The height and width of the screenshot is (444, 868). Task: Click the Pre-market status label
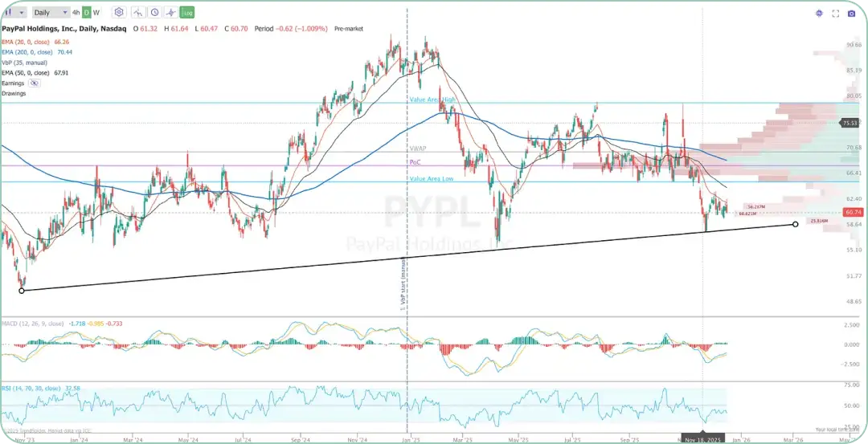click(x=349, y=28)
